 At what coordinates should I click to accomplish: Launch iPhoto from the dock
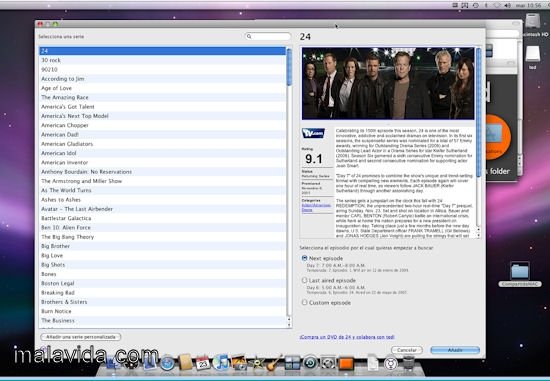click(x=239, y=363)
